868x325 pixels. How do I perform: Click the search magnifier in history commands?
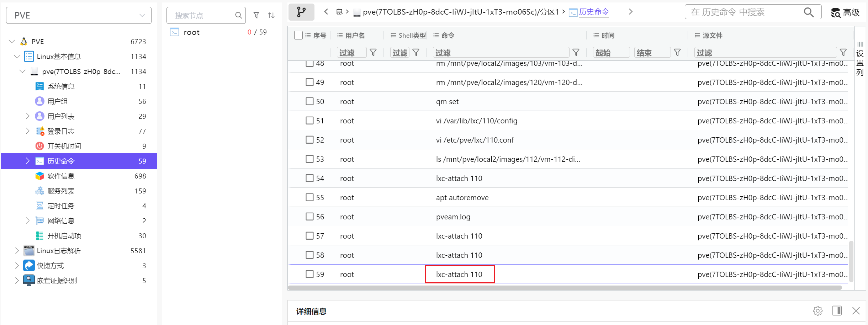click(x=809, y=12)
